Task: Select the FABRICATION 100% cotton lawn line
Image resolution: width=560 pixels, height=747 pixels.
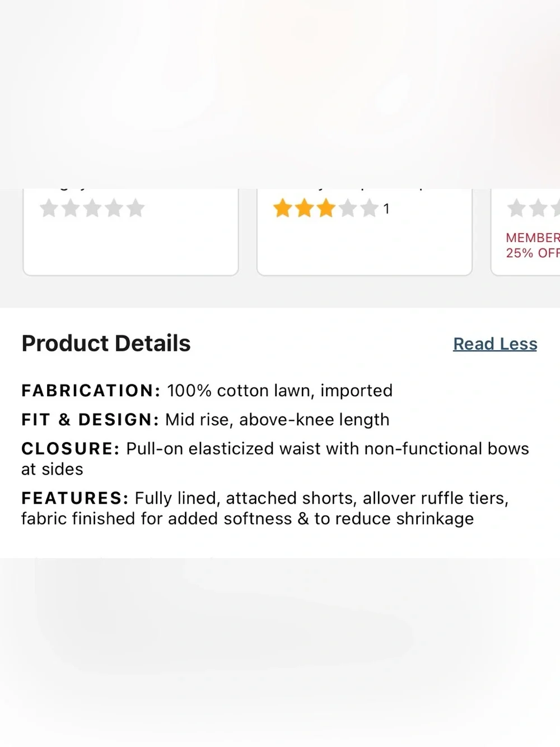Action: coord(207,391)
